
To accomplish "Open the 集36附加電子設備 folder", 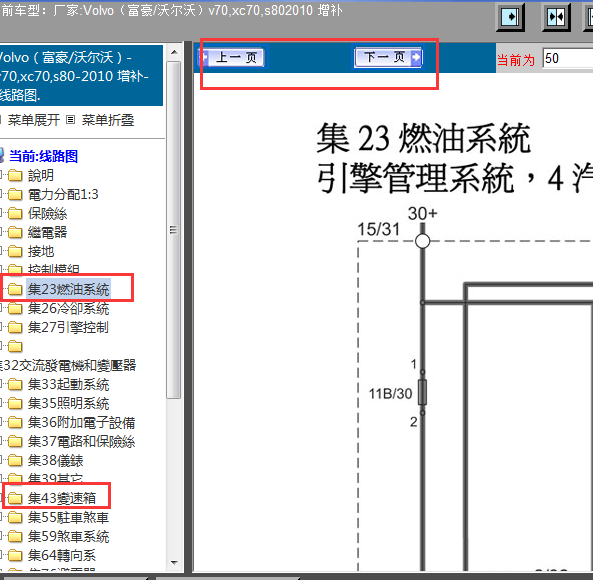I will tap(81, 422).
